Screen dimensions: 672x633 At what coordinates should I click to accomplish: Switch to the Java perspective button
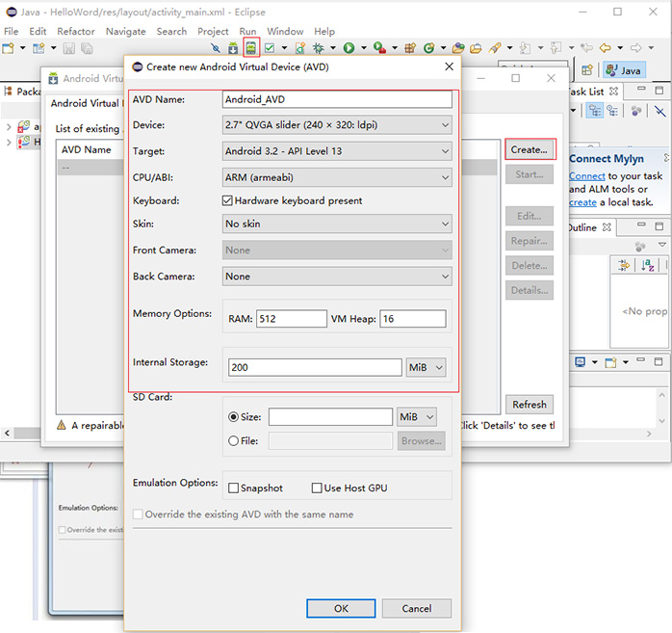point(624,70)
